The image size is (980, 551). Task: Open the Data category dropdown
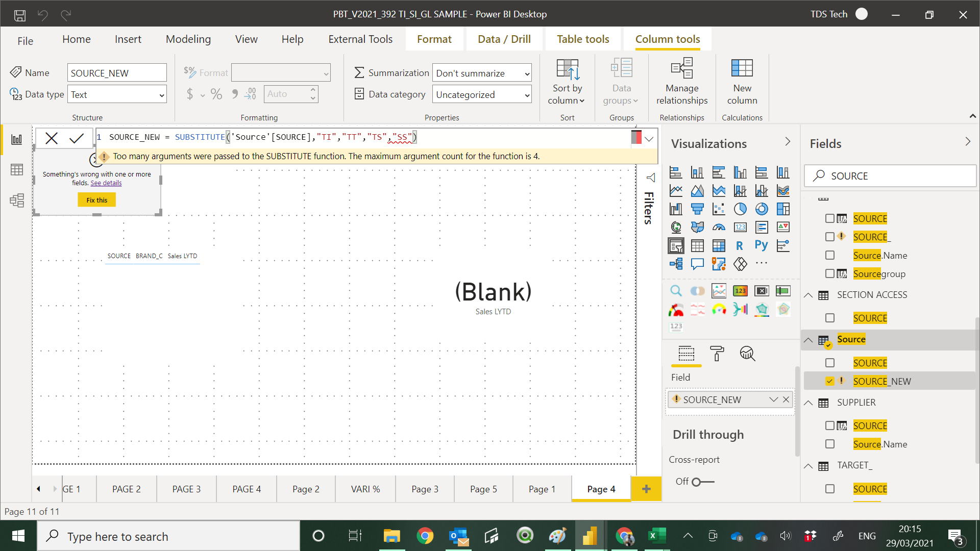click(x=482, y=94)
